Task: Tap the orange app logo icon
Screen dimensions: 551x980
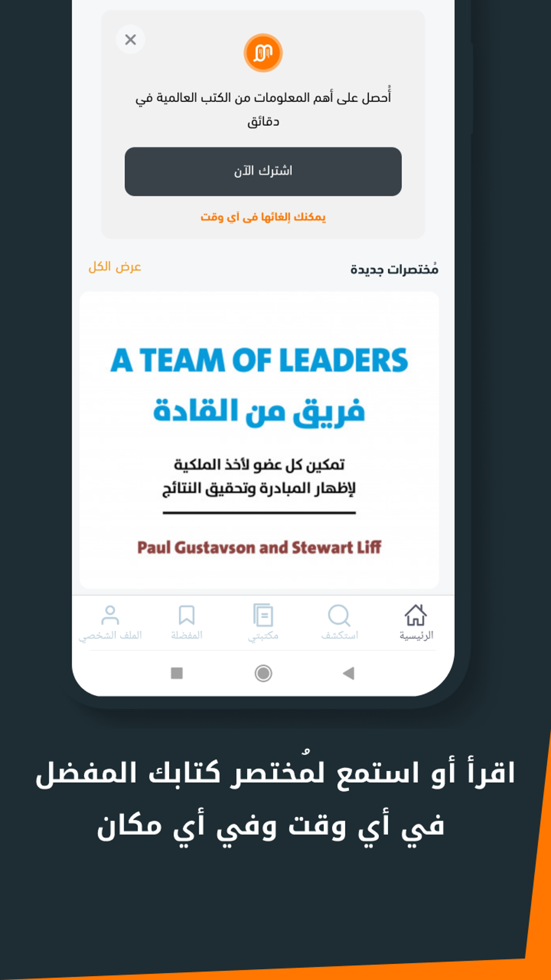Action: [263, 53]
